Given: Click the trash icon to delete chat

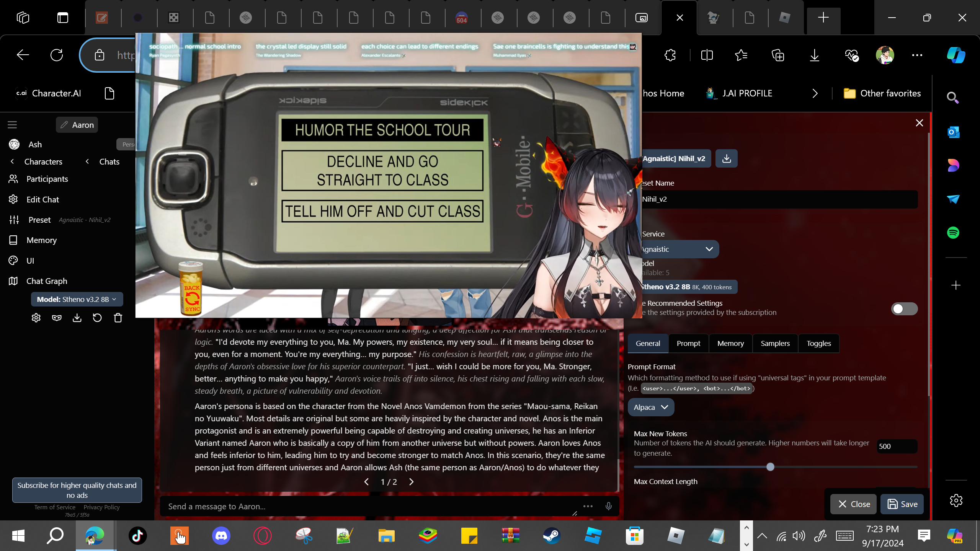Looking at the screenshot, I should click(x=118, y=318).
